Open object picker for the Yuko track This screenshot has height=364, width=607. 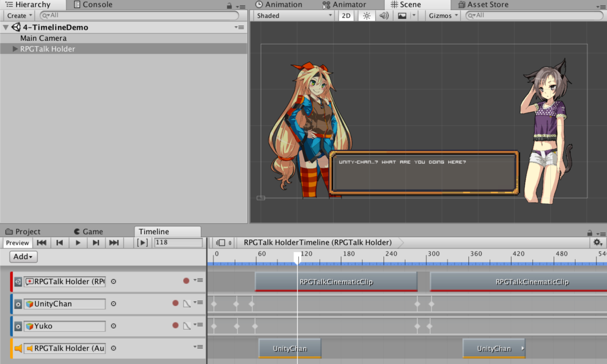click(113, 326)
